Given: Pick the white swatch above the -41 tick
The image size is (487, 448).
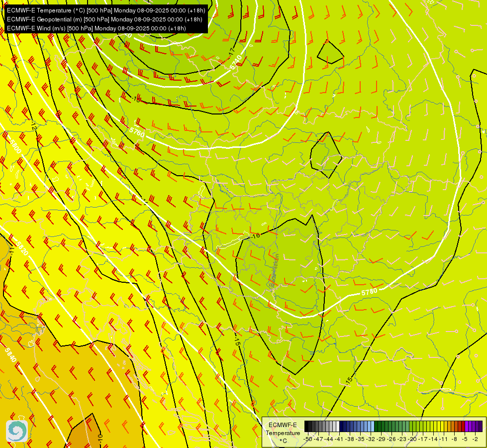Looking at the screenshot, I should [338, 427].
